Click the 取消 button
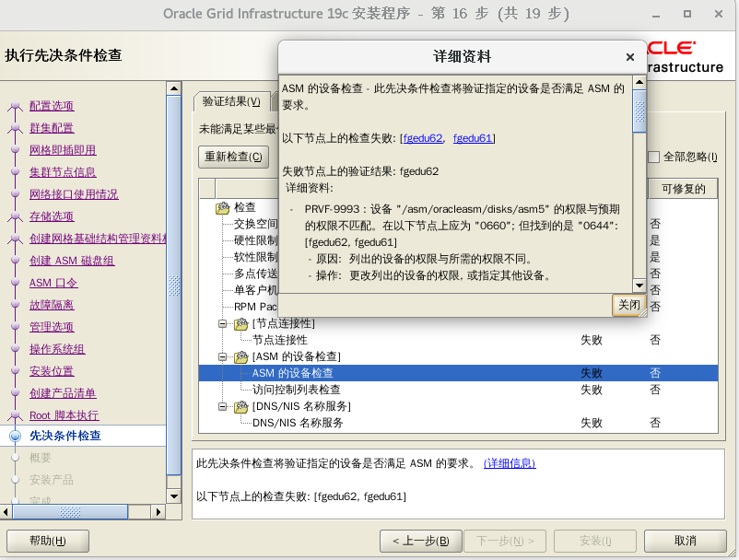This screenshot has width=739, height=560. click(685, 541)
